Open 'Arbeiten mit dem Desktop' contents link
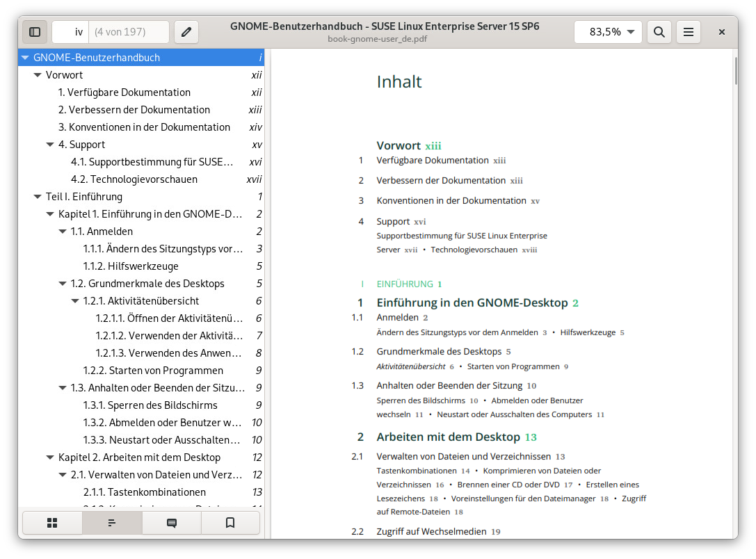 pos(448,437)
